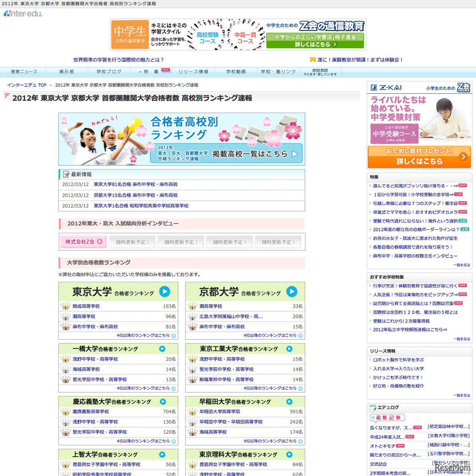Click the first-place crown icon beside 開成高等学校
This screenshot has height=476, width=476.
pyautogui.click(x=65, y=306)
